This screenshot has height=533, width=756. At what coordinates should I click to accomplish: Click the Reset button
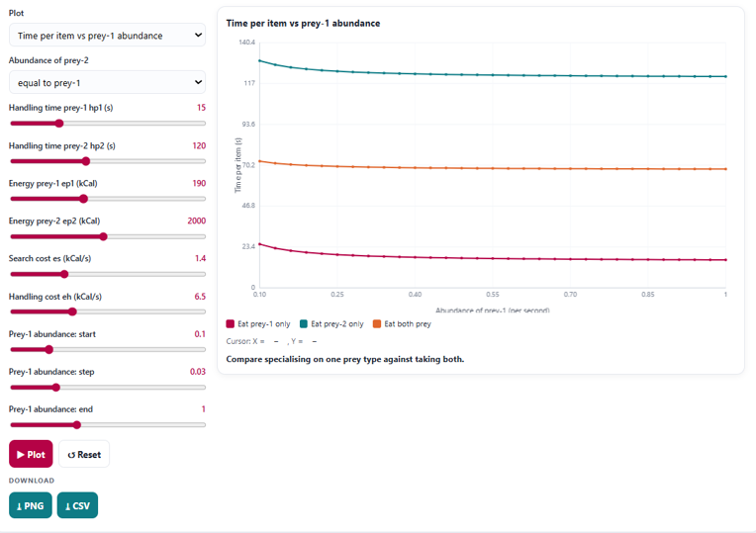[84, 454]
